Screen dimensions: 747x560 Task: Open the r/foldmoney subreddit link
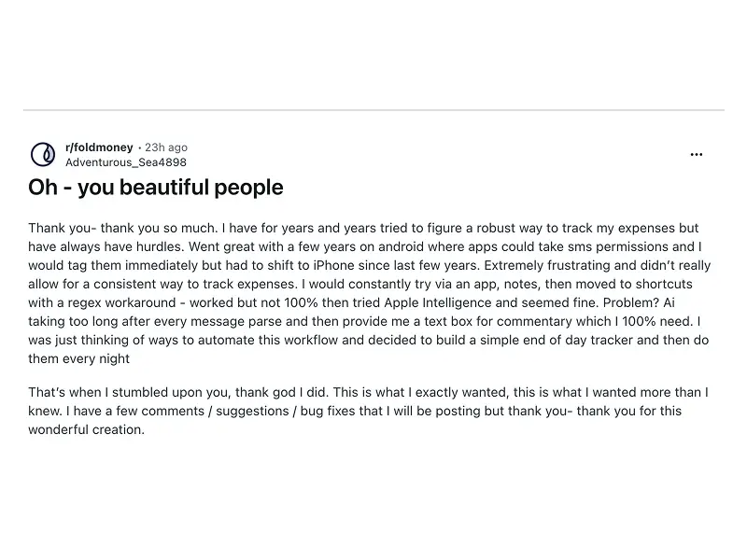(99, 147)
